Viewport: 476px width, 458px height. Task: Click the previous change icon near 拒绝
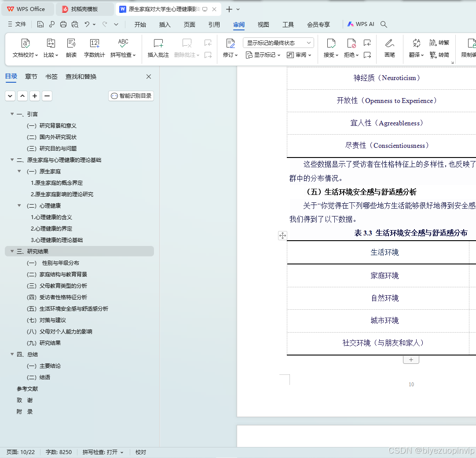tap(367, 43)
